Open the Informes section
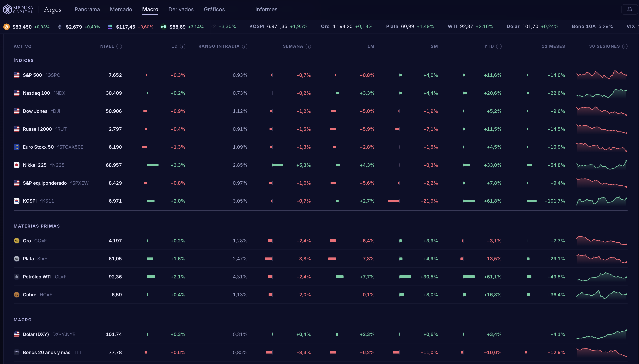The height and width of the screenshot is (364, 639). (266, 10)
